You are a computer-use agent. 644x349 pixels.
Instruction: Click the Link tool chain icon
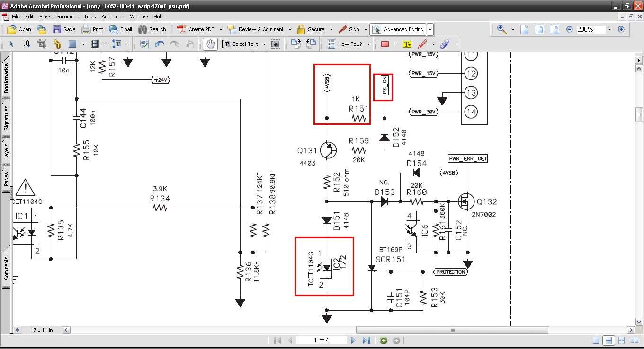tap(57, 44)
